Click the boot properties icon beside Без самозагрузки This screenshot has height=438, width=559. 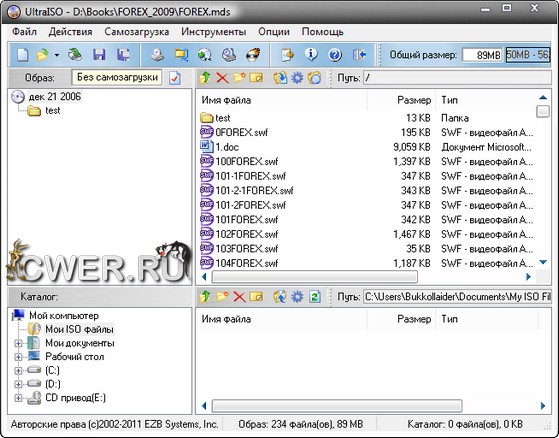[x=175, y=78]
